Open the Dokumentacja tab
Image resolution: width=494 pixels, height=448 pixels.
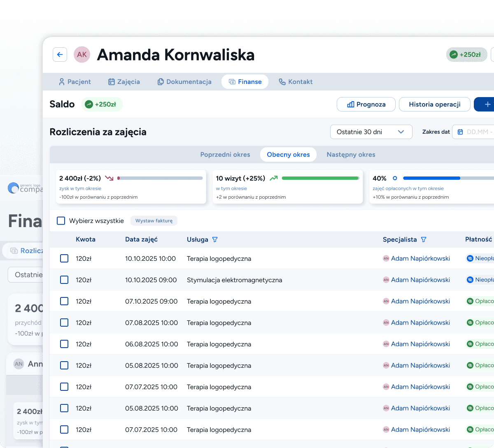(184, 82)
